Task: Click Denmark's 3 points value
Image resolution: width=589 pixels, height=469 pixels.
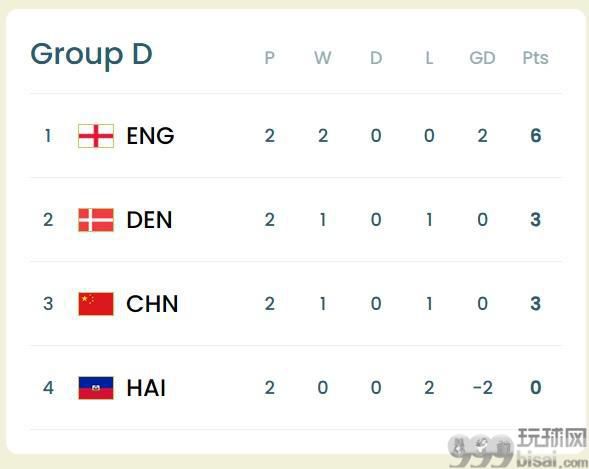Action: coord(536,220)
